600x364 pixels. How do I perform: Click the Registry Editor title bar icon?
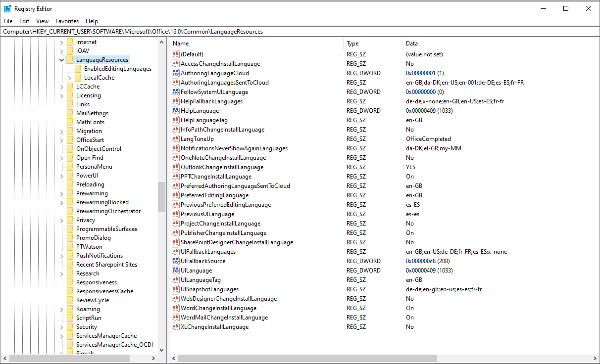pyautogui.click(x=7, y=8)
